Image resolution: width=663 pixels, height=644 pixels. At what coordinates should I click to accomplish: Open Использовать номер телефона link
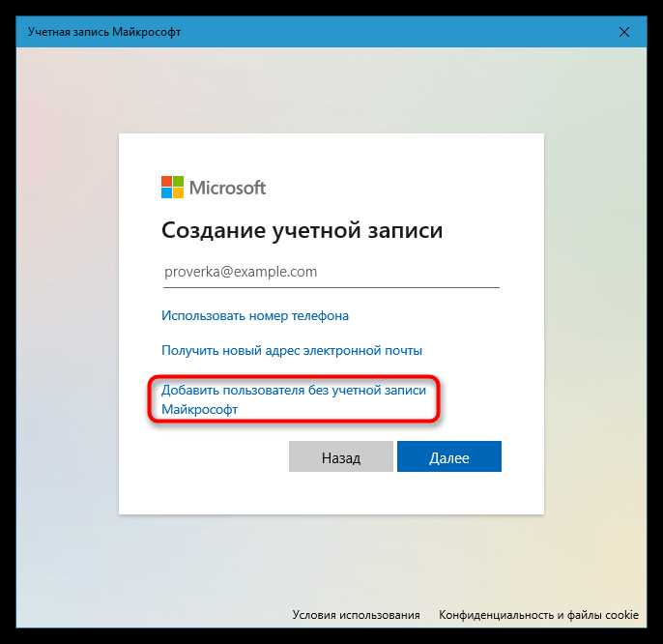tap(255, 315)
